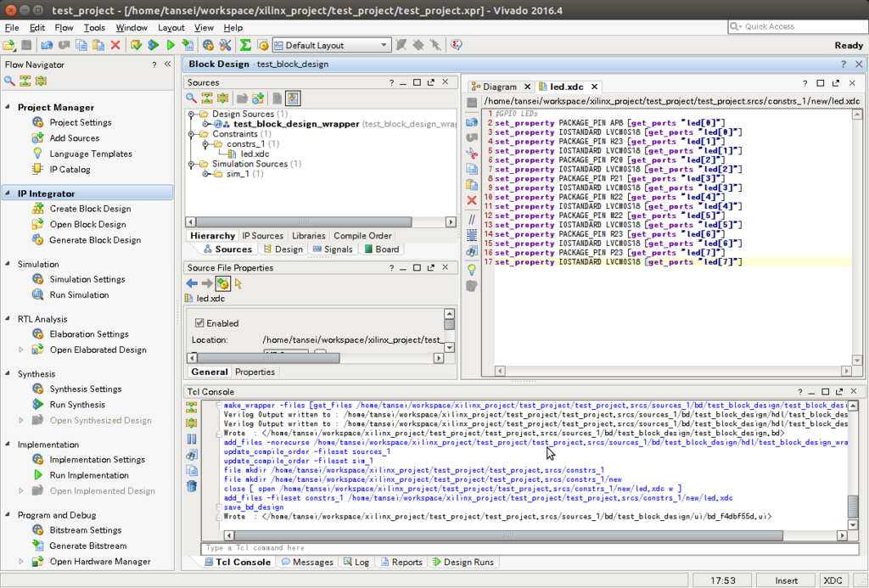The width and height of the screenshot is (869, 588).
Task: Click Create Block Design
Action: 90,209
